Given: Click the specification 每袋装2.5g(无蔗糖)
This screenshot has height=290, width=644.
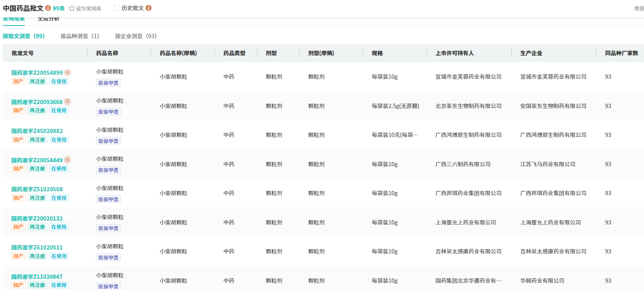Looking at the screenshot, I should 395,106.
